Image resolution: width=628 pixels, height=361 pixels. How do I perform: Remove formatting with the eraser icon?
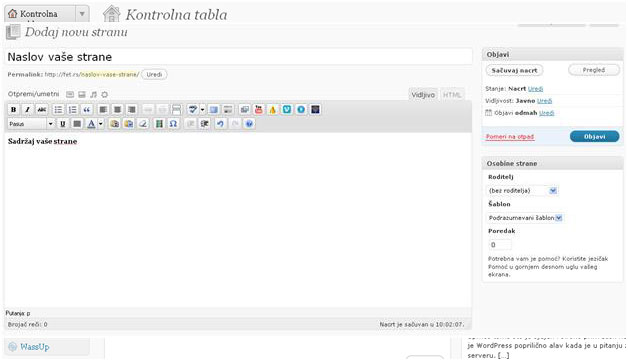coord(143,124)
